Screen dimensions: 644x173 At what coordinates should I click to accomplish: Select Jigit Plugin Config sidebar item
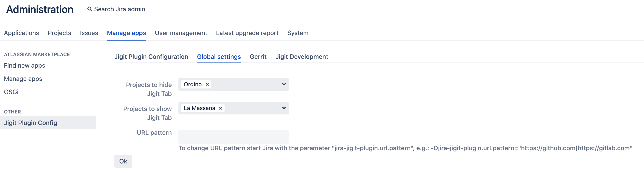click(30, 123)
